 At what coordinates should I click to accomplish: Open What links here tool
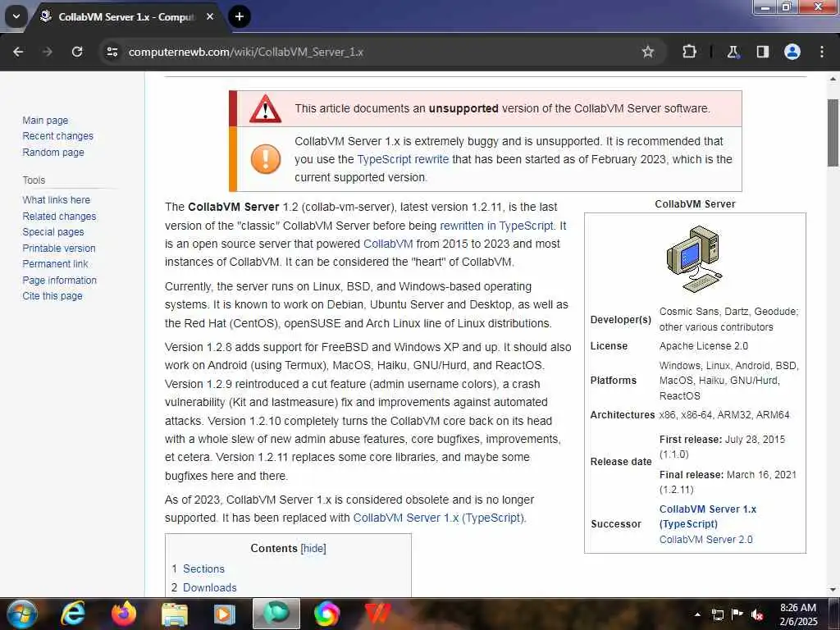point(57,200)
